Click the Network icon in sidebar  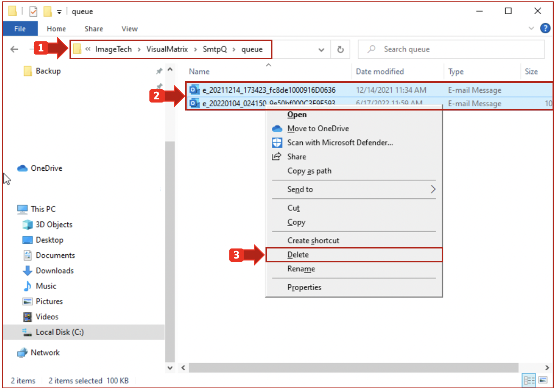click(23, 353)
